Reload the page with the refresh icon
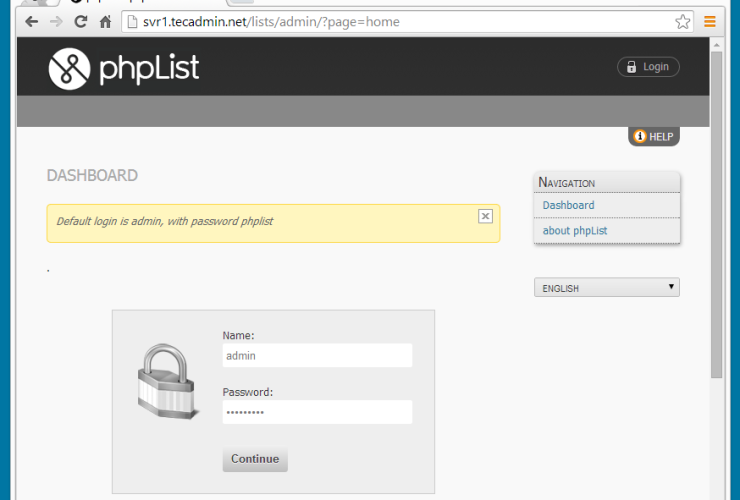This screenshot has height=500, width=740. (x=80, y=21)
